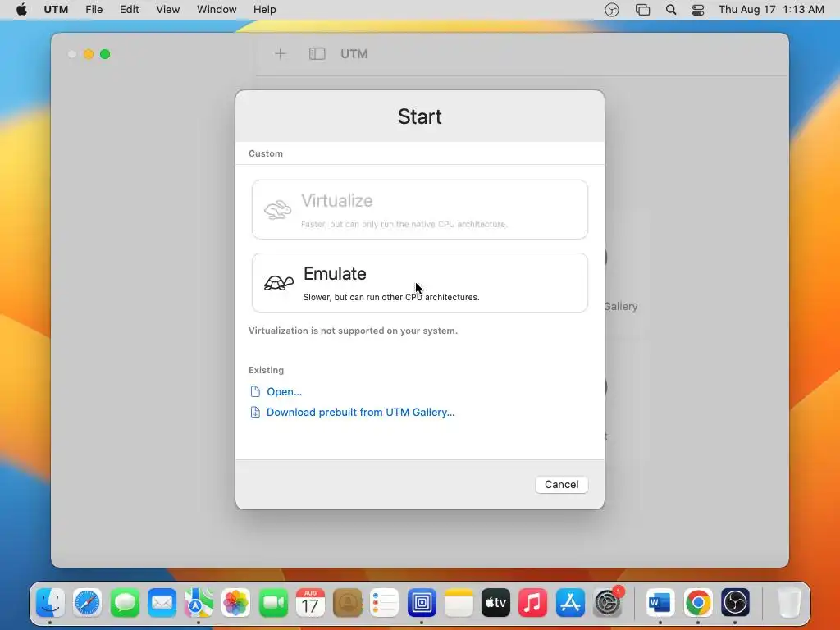Screen dimensions: 840x630
Task: Open the Window menu
Action: [x=217, y=10]
